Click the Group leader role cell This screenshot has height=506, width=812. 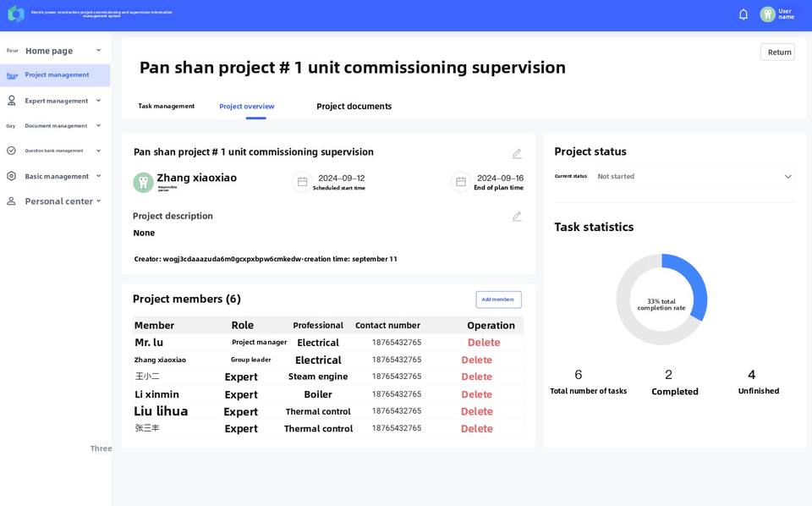250,360
